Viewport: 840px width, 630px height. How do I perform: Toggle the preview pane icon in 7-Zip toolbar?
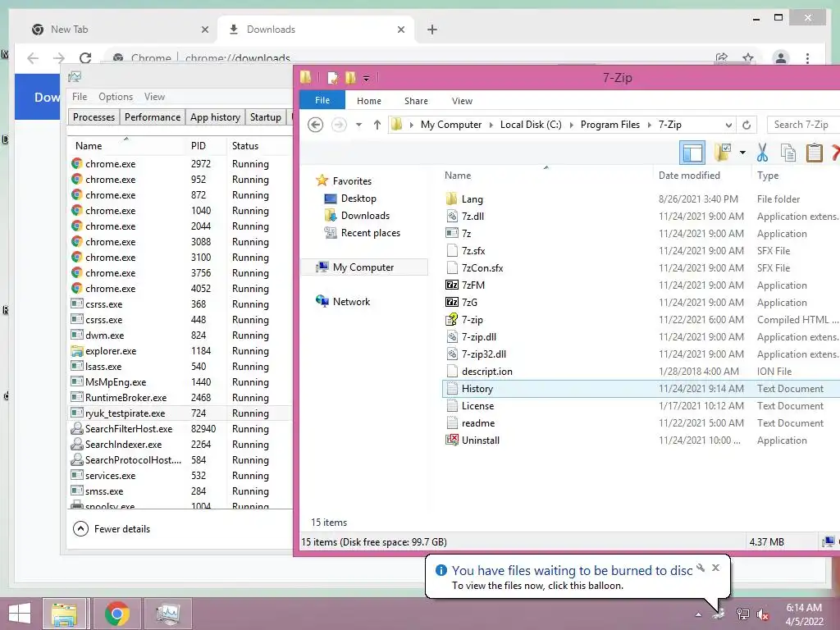point(692,153)
